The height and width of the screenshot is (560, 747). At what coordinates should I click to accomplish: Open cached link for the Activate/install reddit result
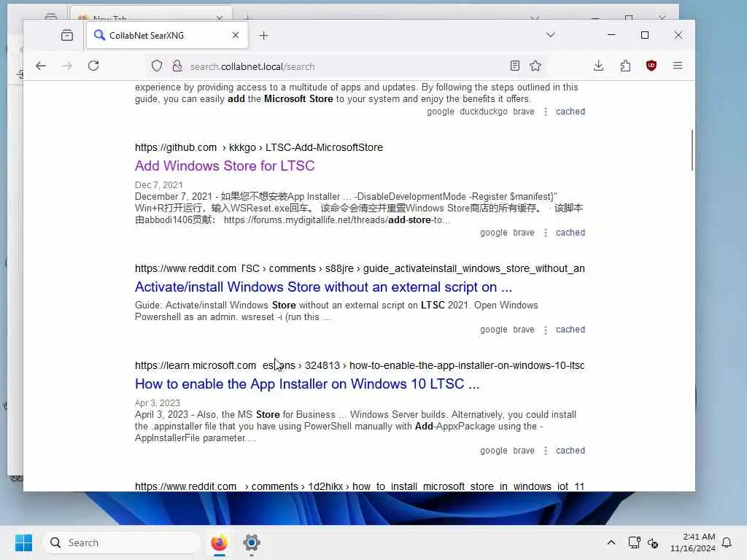(570, 330)
